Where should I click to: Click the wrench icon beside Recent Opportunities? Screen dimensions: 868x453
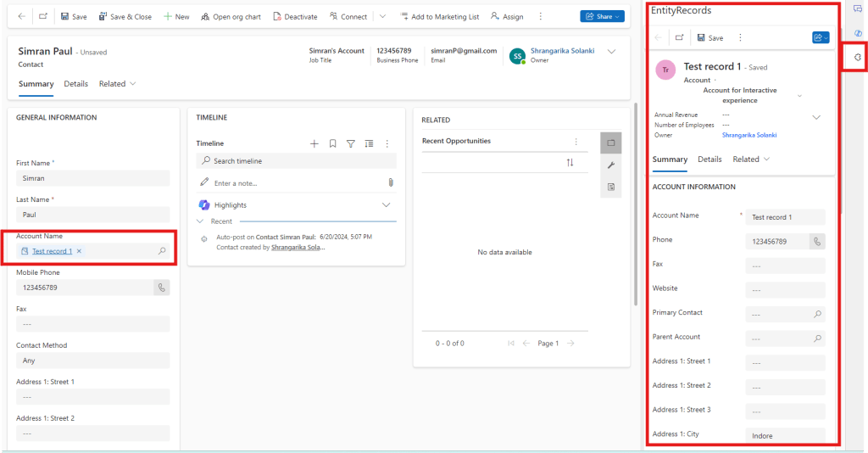[610, 165]
